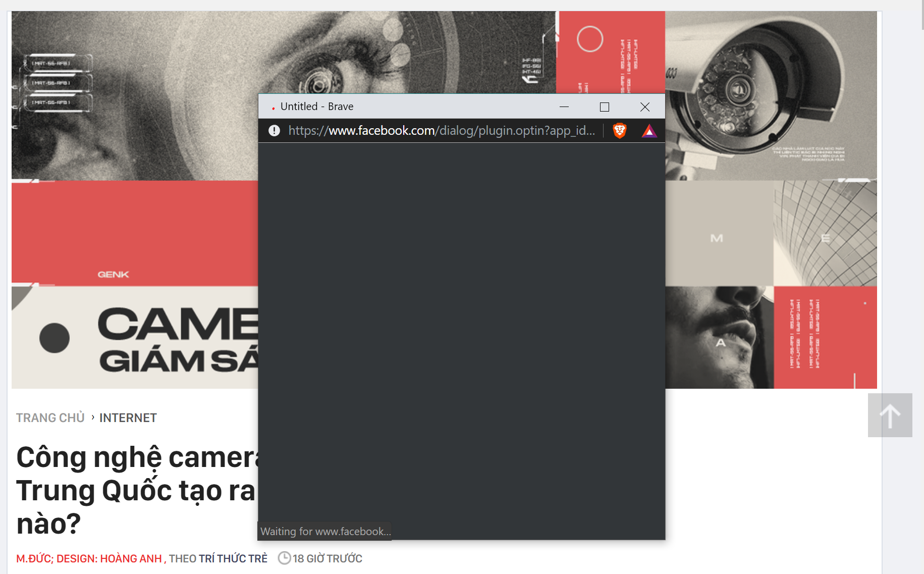View site information via the warning icon
The height and width of the screenshot is (574, 924).
[x=274, y=131]
